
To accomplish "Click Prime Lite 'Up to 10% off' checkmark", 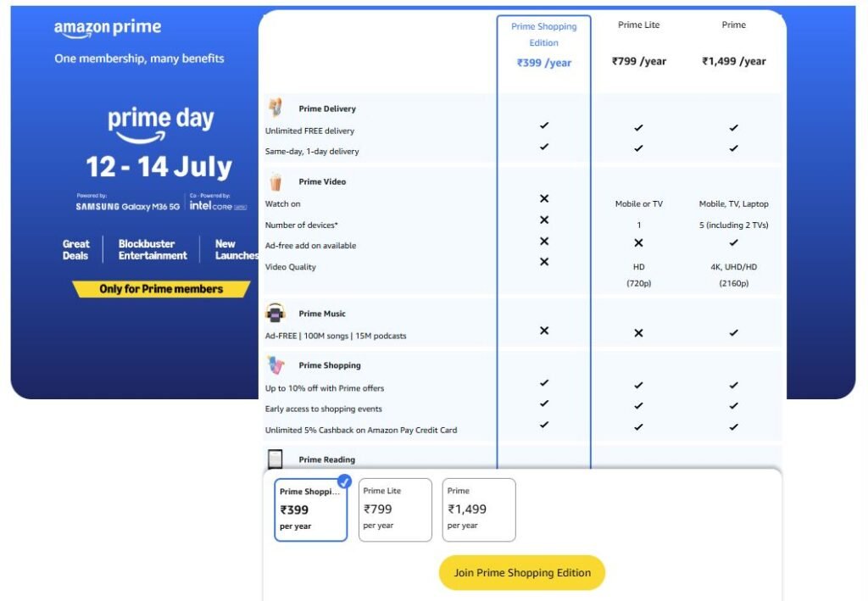I will pos(639,385).
